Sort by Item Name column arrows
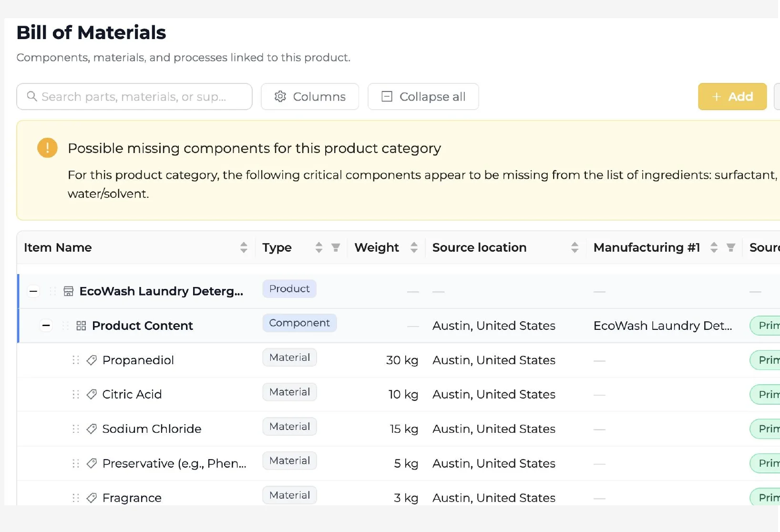 click(x=244, y=247)
